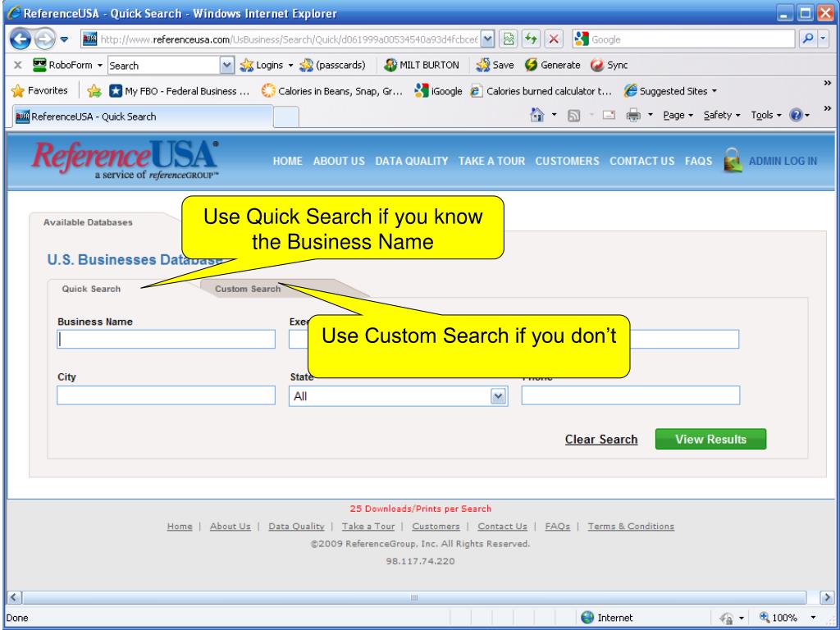Viewport: 840px width, 630px height.
Task: Open FAQS in site navigation
Action: pyautogui.click(x=699, y=161)
